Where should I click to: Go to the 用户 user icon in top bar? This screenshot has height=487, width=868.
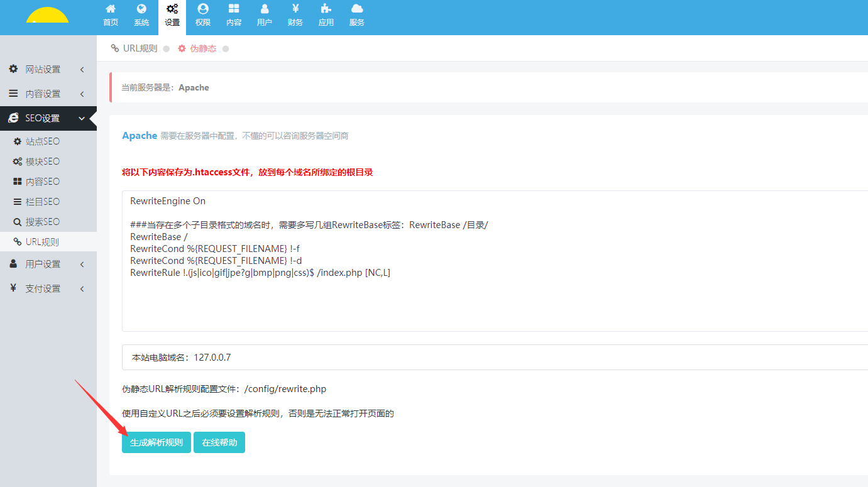265,15
